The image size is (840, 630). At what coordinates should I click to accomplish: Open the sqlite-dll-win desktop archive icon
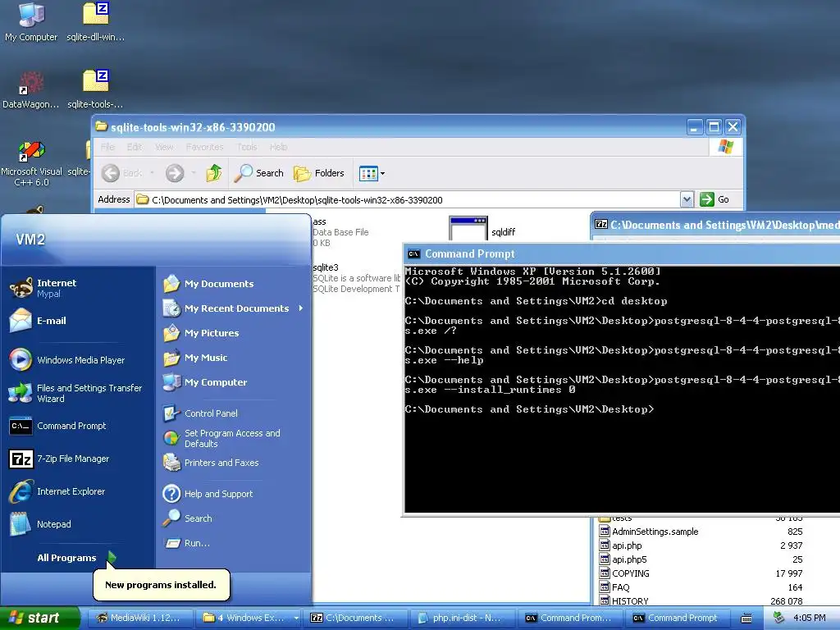click(x=96, y=22)
